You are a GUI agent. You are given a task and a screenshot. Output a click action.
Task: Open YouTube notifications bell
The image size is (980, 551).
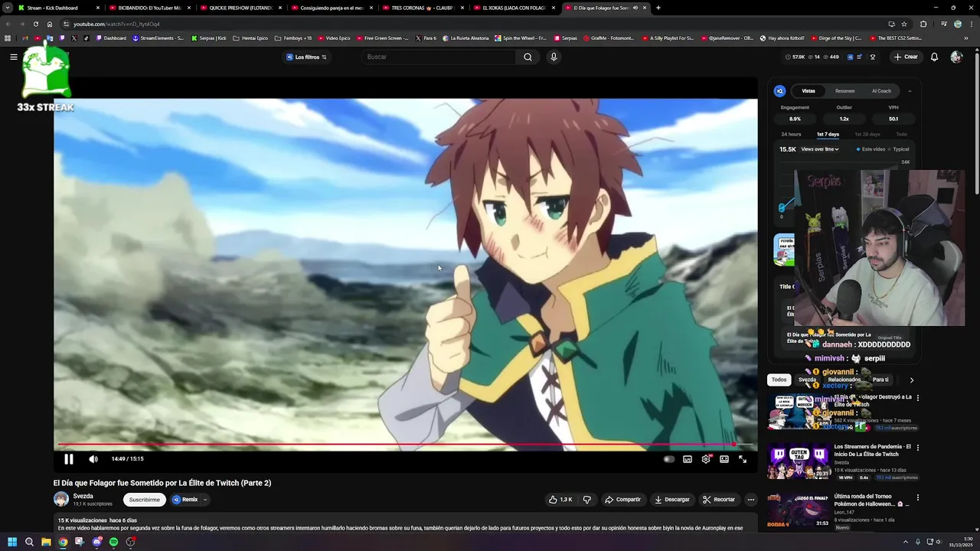click(x=934, y=57)
